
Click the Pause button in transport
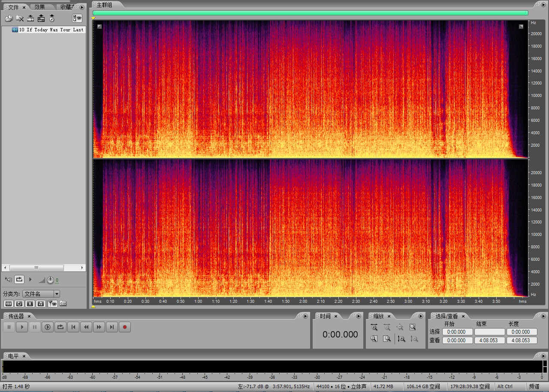coord(35,327)
